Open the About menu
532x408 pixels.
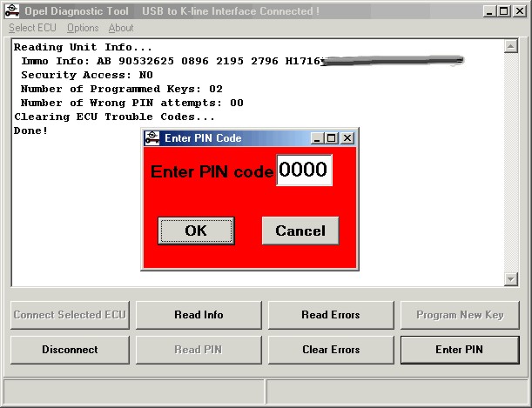coord(121,28)
